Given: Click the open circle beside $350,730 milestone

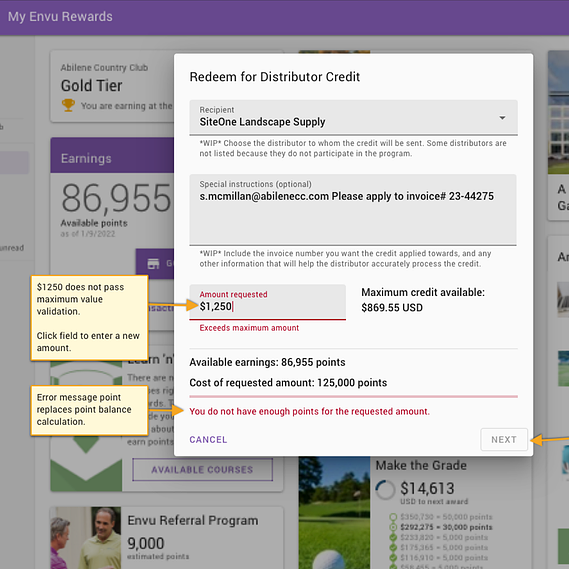Looking at the screenshot, I should (x=393, y=517).
